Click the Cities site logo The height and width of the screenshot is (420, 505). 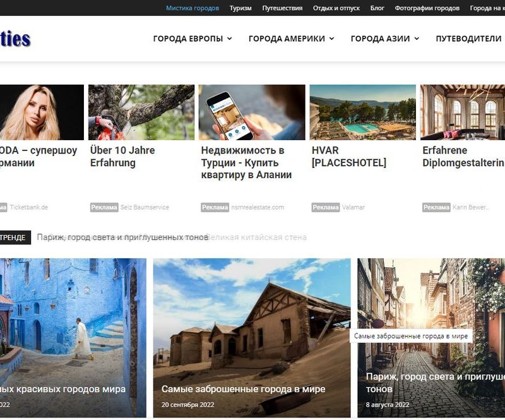(15, 39)
